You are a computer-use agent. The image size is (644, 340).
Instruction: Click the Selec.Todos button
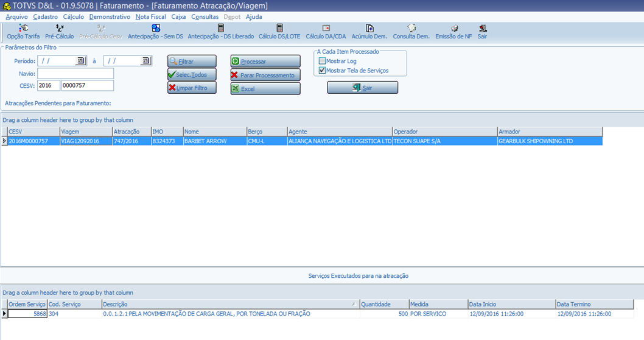192,74
